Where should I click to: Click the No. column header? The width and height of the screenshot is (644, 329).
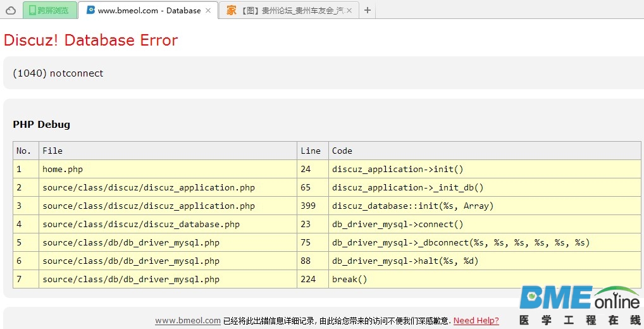click(x=26, y=151)
